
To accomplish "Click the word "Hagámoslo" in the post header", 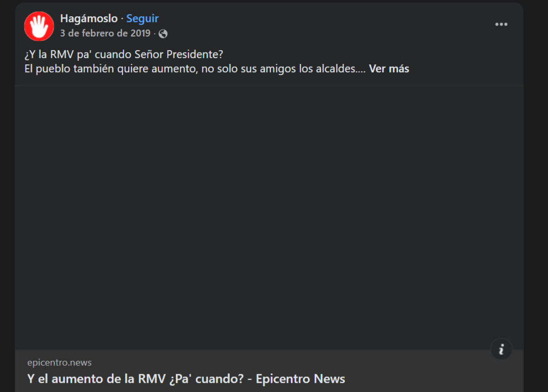I will tap(89, 19).
